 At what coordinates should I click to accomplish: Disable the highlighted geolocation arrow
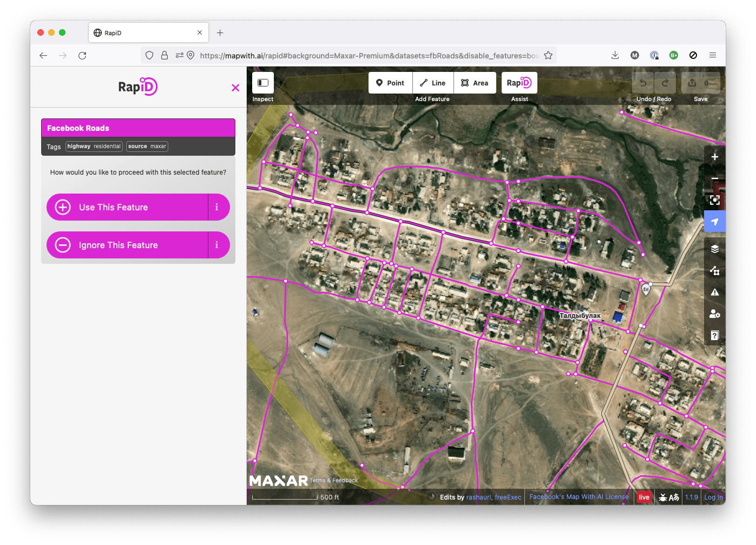click(x=714, y=221)
